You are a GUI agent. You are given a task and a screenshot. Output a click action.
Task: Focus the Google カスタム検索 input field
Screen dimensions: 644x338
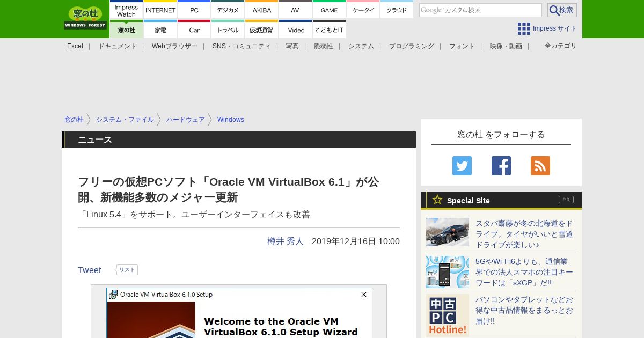coord(480,10)
